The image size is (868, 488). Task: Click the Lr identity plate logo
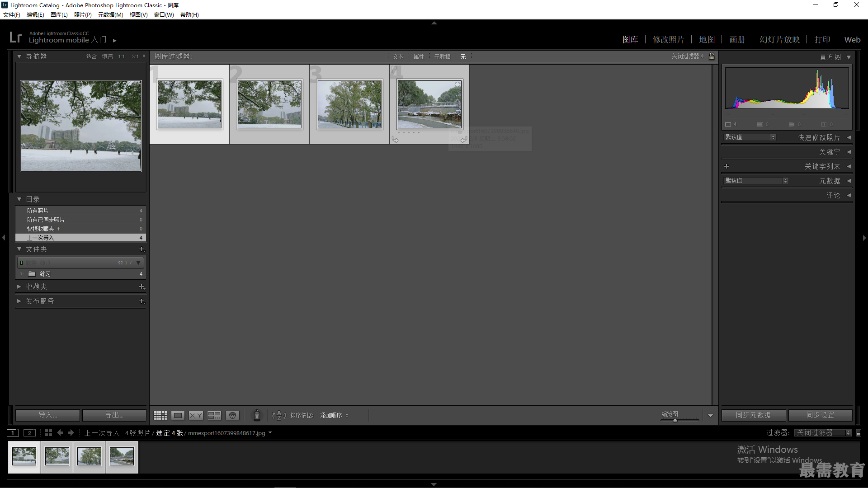(x=15, y=37)
